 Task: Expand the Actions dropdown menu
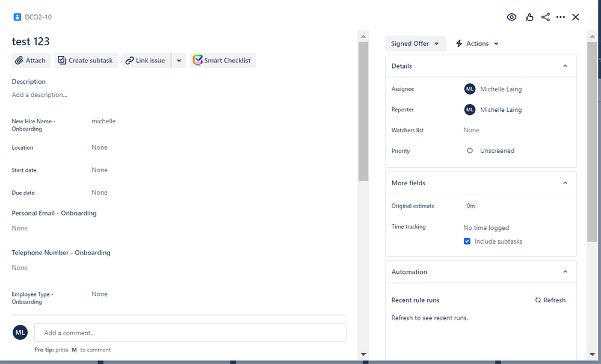(x=476, y=43)
